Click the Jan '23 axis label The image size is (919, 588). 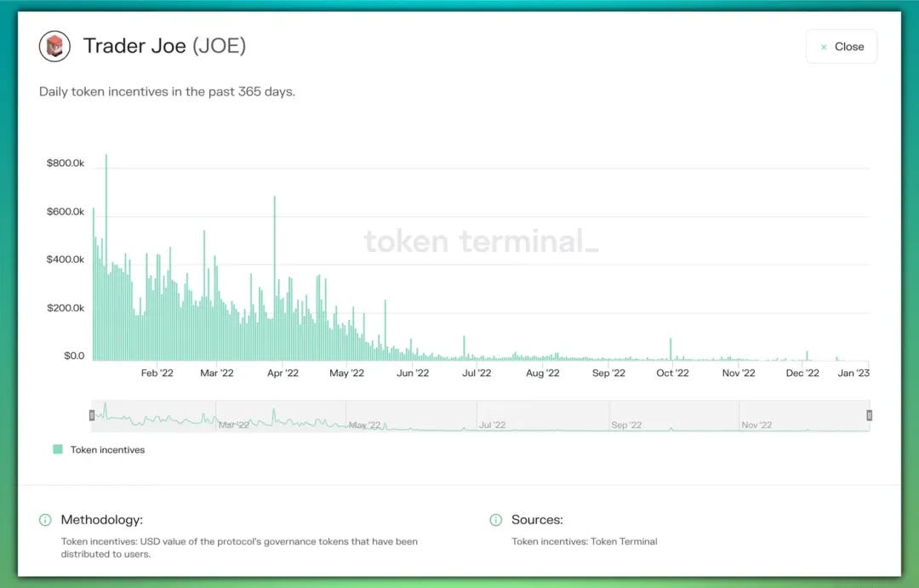pyautogui.click(x=854, y=373)
